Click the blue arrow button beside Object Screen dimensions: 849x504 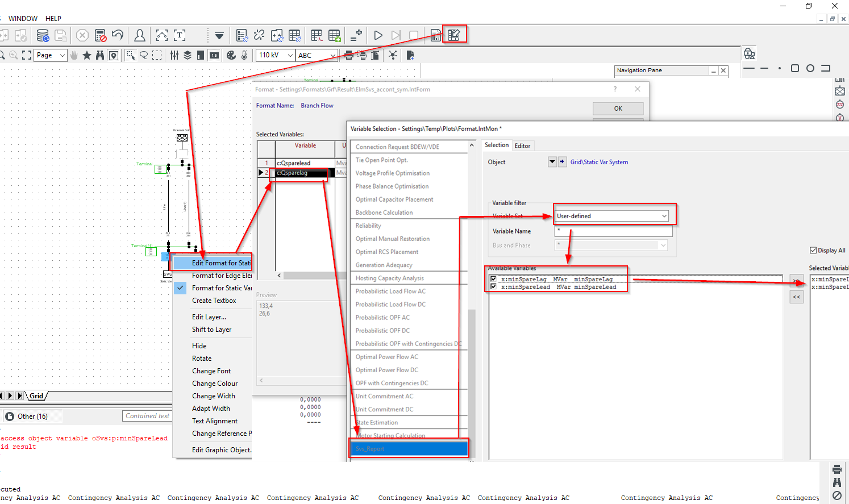[x=562, y=162]
